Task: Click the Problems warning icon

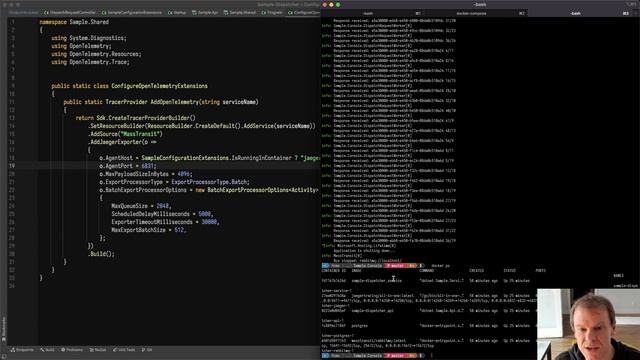Action: [x=63, y=350]
